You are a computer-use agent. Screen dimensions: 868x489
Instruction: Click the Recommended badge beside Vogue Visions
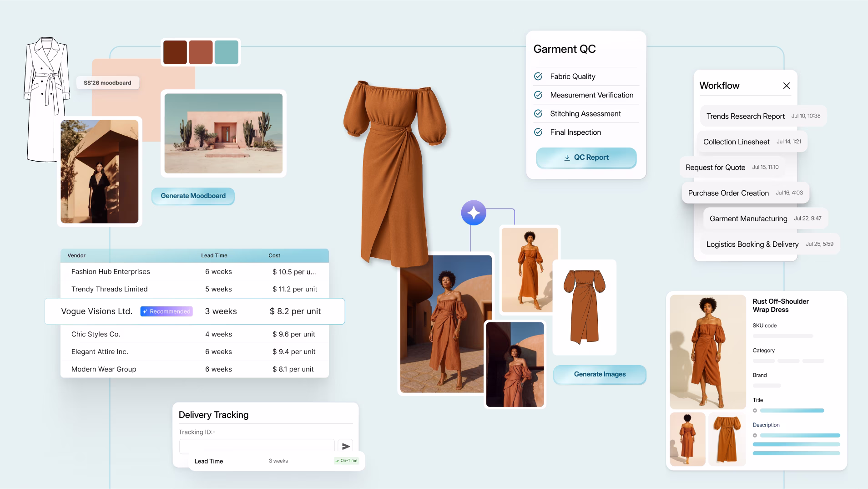(x=167, y=311)
